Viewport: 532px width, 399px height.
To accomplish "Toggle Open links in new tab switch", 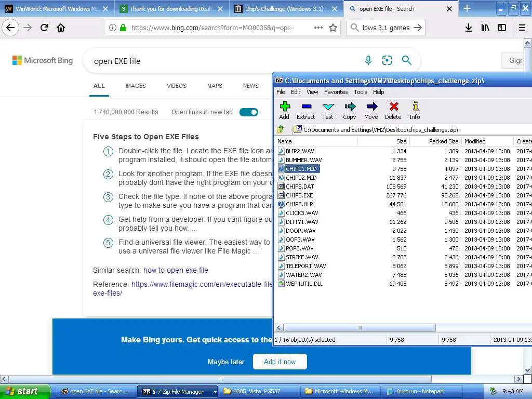I will pyautogui.click(x=249, y=112).
